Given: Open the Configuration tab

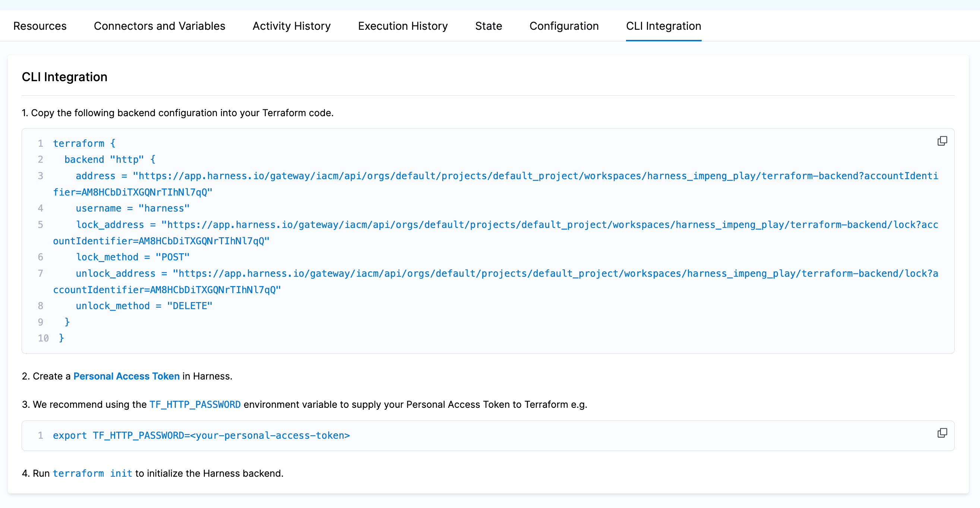Looking at the screenshot, I should [564, 26].
